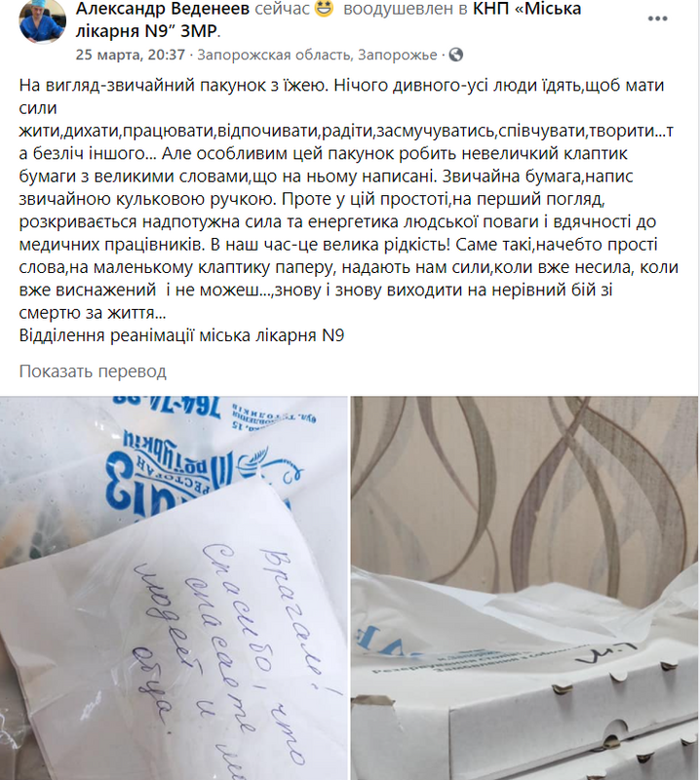
Task: Open the Александр Веденеев profile name link
Action: tap(163, 9)
